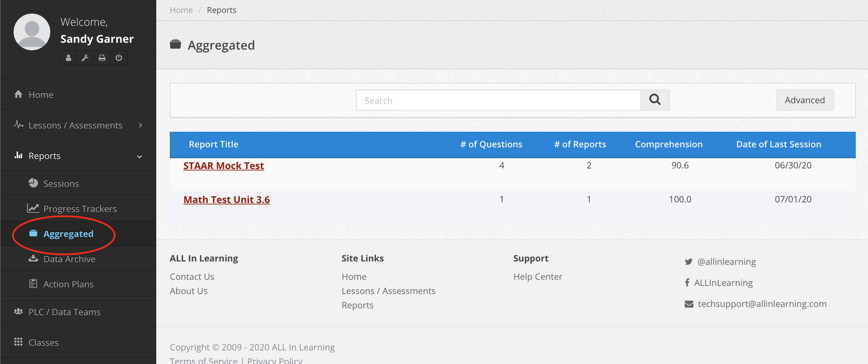The image size is (868, 364).
Task: Click the magnifying glass search button
Action: tap(655, 100)
